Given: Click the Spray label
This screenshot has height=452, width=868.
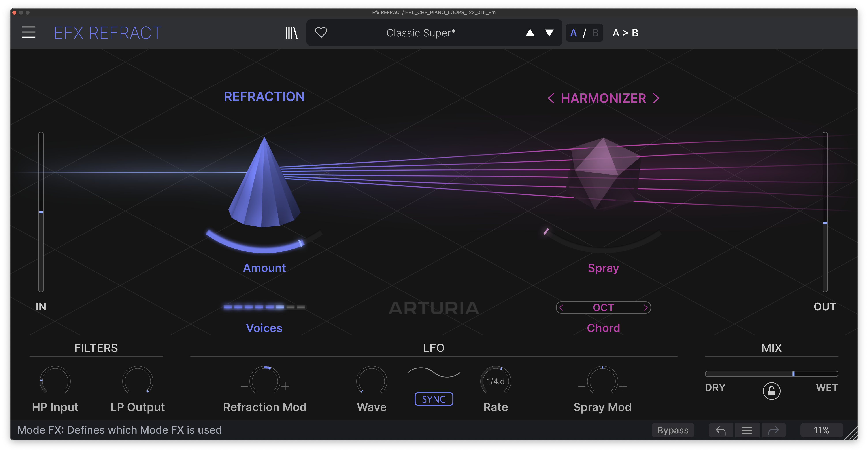Looking at the screenshot, I should click(x=603, y=268).
